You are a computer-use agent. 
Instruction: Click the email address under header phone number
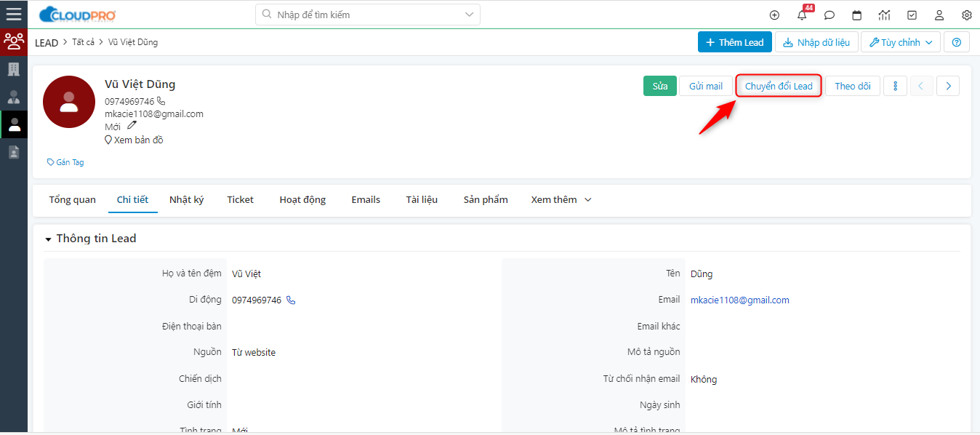(x=154, y=113)
